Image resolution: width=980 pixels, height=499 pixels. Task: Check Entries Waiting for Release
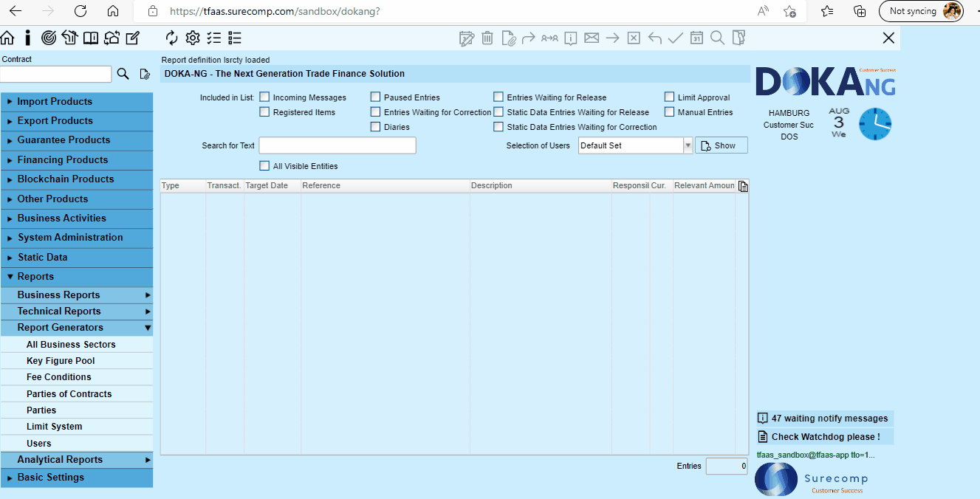click(498, 97)
